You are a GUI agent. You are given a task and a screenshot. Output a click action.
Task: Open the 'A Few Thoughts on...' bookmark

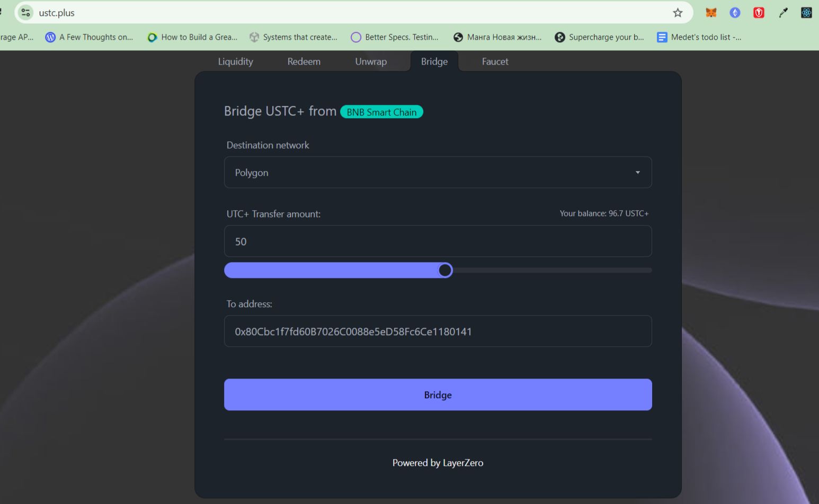(x=89, y=37)
